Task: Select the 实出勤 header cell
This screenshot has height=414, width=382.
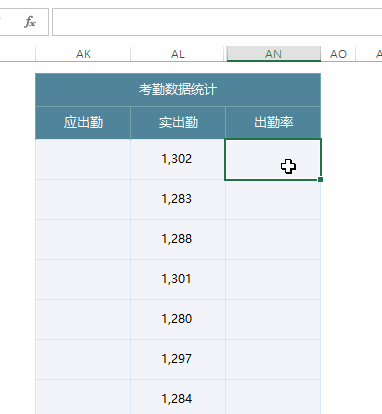Action: (x=178, y=123)
